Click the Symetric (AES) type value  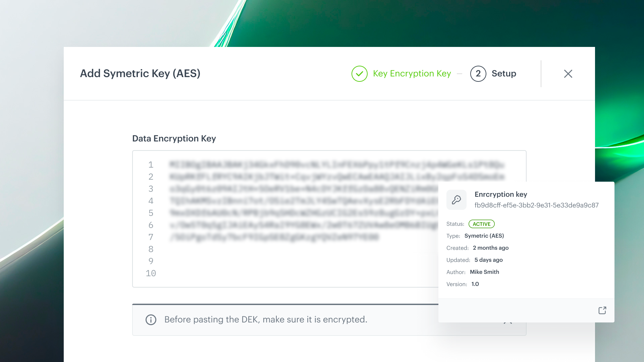click(x=484, y=236)
